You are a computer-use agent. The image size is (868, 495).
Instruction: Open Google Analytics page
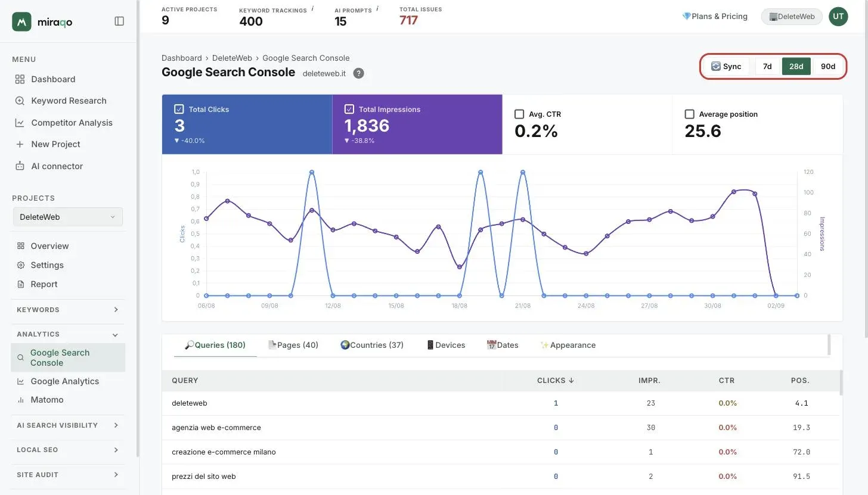[x=65, y=381]
